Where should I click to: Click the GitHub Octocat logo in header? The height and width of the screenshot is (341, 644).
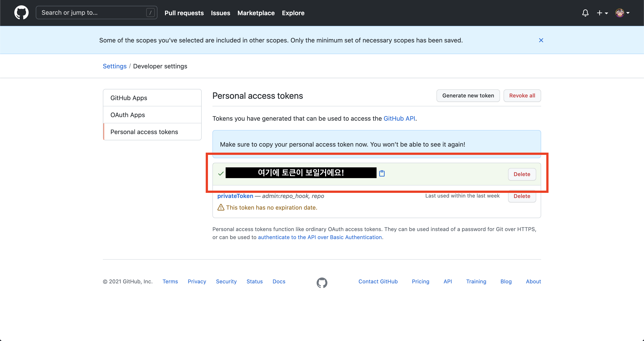21,13
